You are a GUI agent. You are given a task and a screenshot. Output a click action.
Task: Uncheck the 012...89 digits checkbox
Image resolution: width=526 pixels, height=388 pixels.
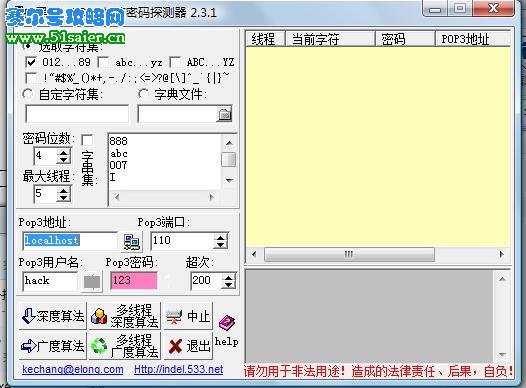(31, 62)
